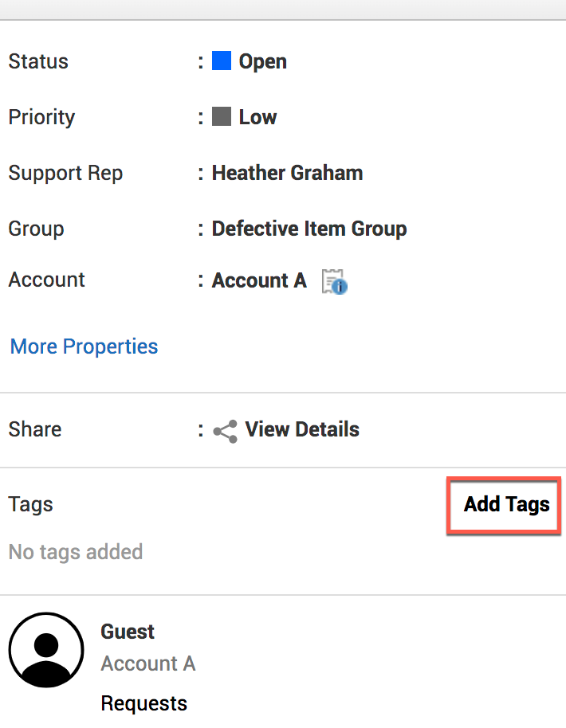The image size is (566, 728).
Task: Click the Support Rep field label
Action: click(x=65, y=173)
